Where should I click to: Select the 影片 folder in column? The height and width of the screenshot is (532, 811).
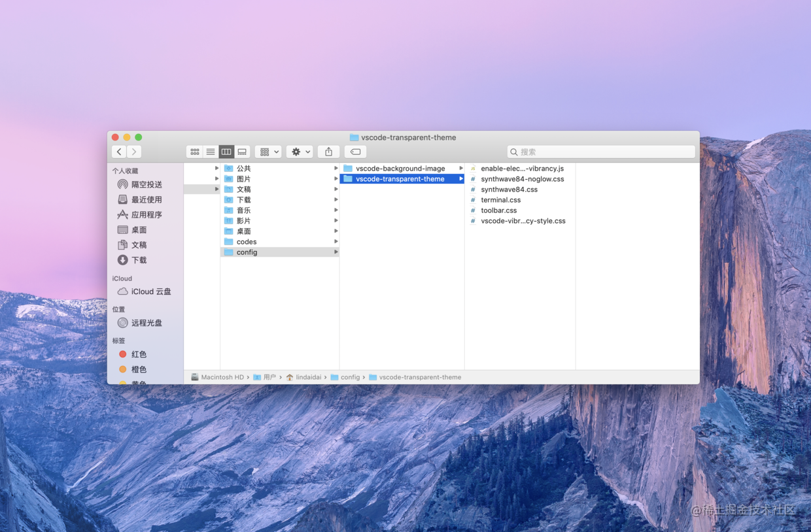pos(280,221)
